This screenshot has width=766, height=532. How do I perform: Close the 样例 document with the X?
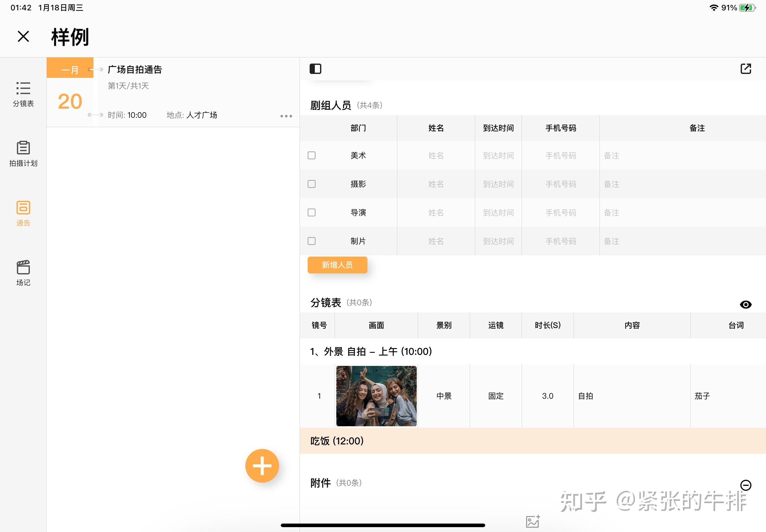(23, 36)
